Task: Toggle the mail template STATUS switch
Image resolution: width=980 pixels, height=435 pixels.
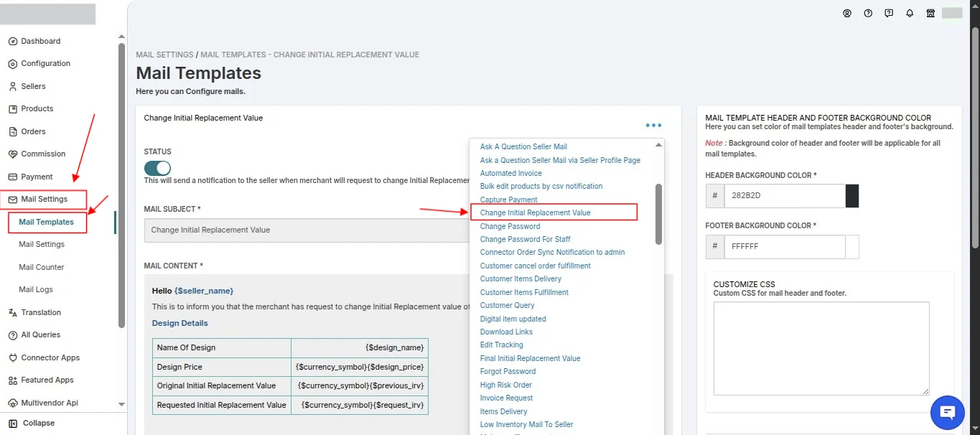Action: 157,168
